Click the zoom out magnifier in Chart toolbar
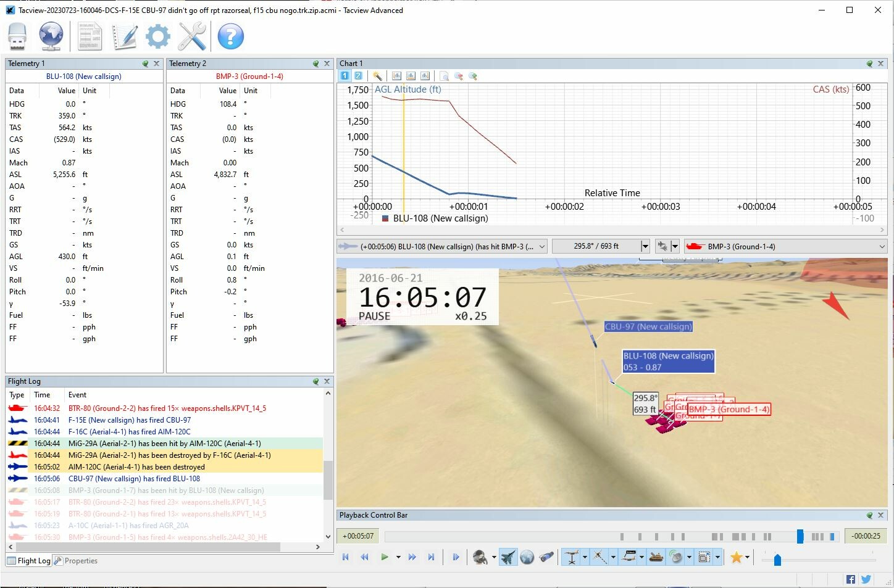Screen dimensions: 894x588 pos(459,76)
